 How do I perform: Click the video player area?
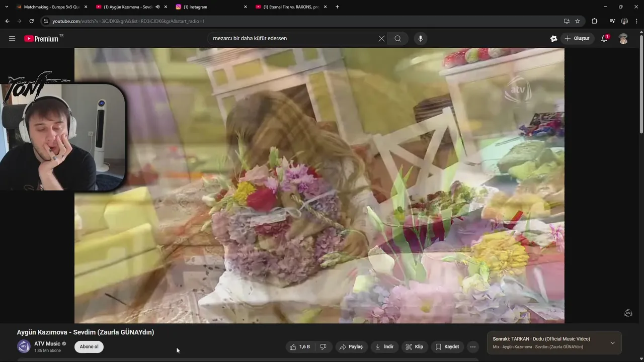pos(319,186)
